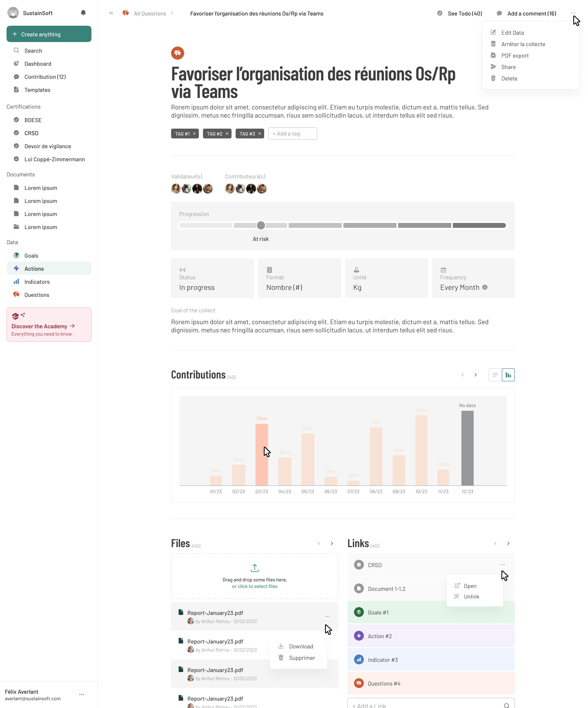The width and height of the screenshot is (588, 708).
Task: Select PDF export from the options menu
Action: [515, 56]
